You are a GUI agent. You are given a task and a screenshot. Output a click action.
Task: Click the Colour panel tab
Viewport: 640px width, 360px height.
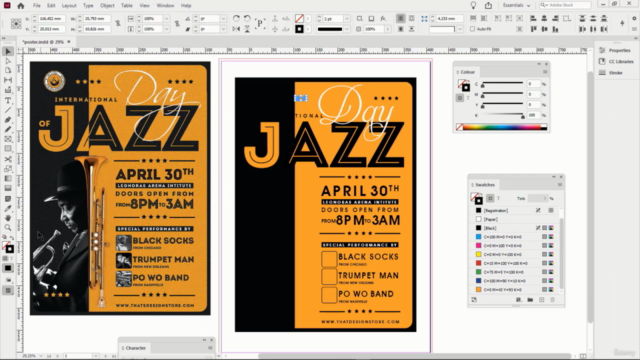[468, 72]
